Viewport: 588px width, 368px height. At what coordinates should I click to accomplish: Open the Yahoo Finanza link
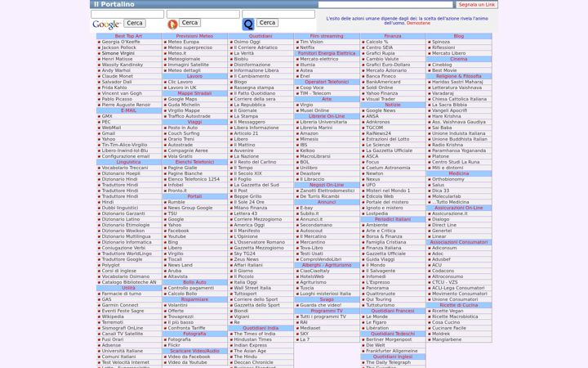pyautogui.click(x=381, y=93)
